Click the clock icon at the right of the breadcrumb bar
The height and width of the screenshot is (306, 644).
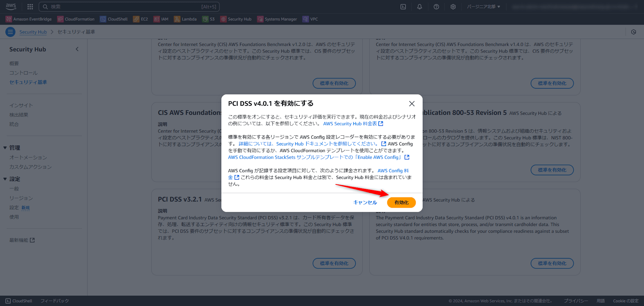pyautogui.click(x=633, y=32)
